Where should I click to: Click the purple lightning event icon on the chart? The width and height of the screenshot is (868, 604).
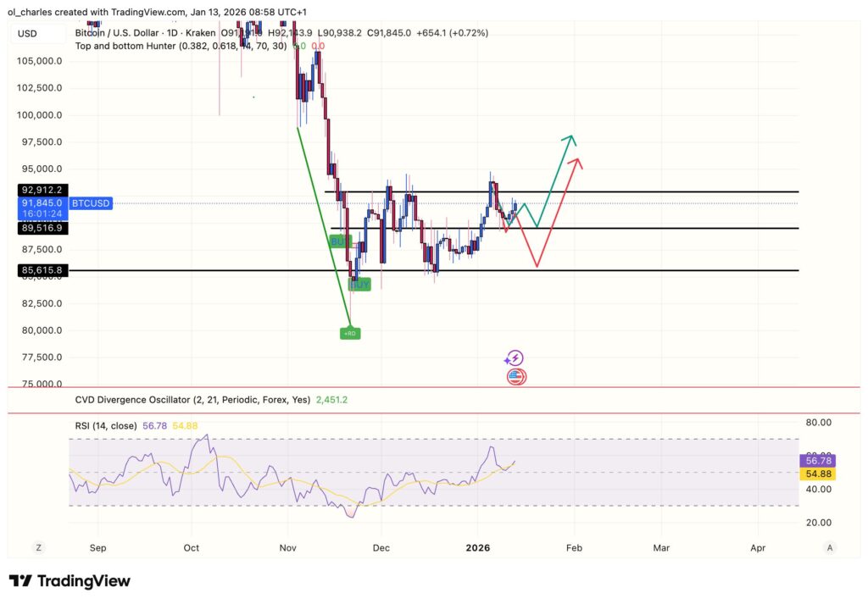[x=515, y=357]
